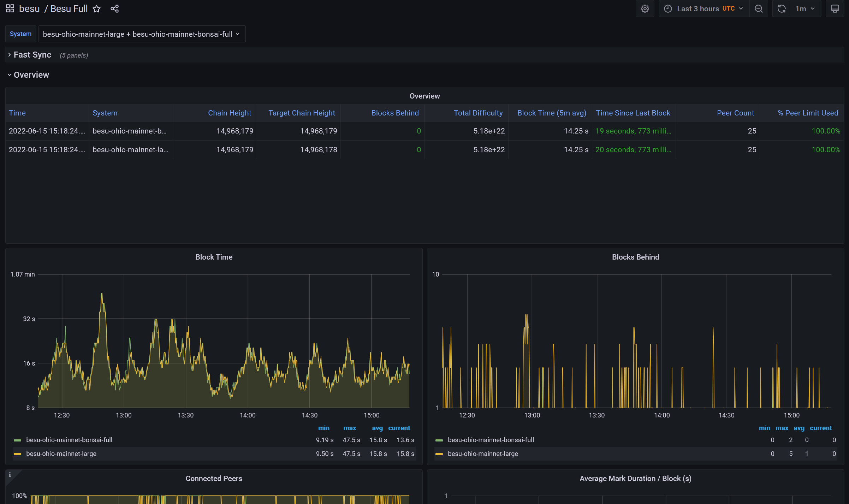
Task: Refresh the dashboard now
Action: [x=782, y=9]
